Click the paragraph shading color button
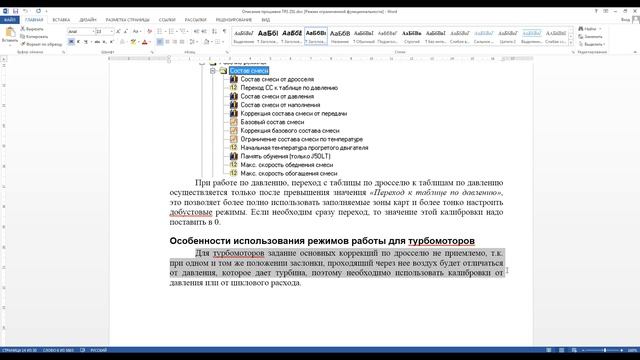 (206, 42)
